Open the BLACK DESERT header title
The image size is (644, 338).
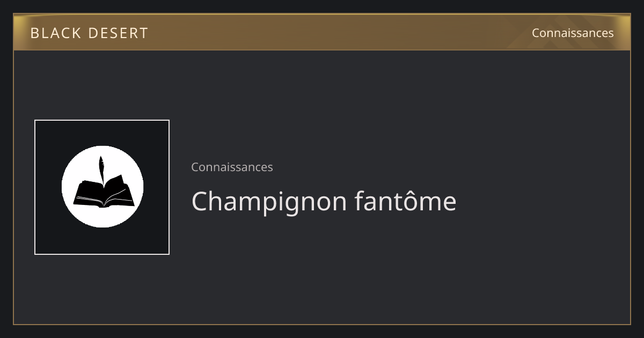tap(89, 33)
